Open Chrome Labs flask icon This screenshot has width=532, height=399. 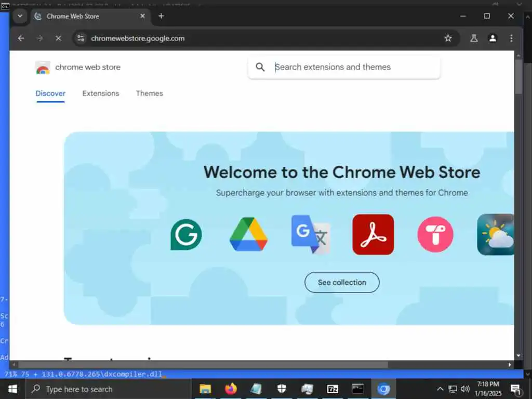click(x=474, y=38)
